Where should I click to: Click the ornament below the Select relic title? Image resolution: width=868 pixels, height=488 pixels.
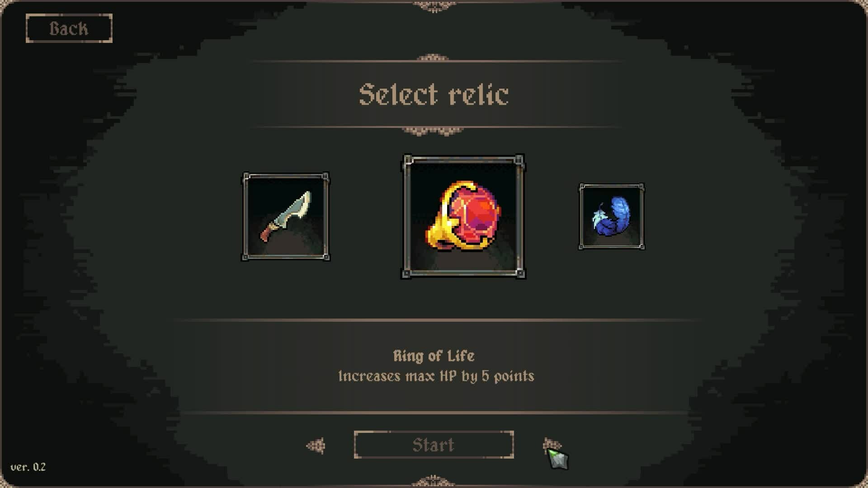433,131
